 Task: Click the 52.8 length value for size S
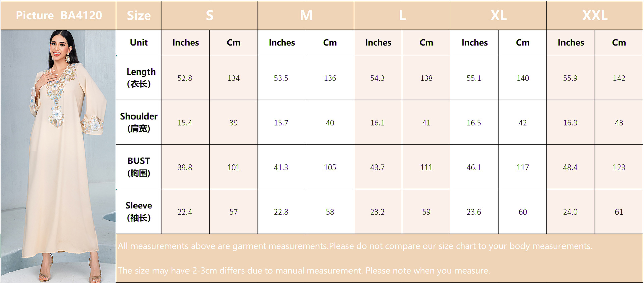pyautogui.click(x=185, y=78)
